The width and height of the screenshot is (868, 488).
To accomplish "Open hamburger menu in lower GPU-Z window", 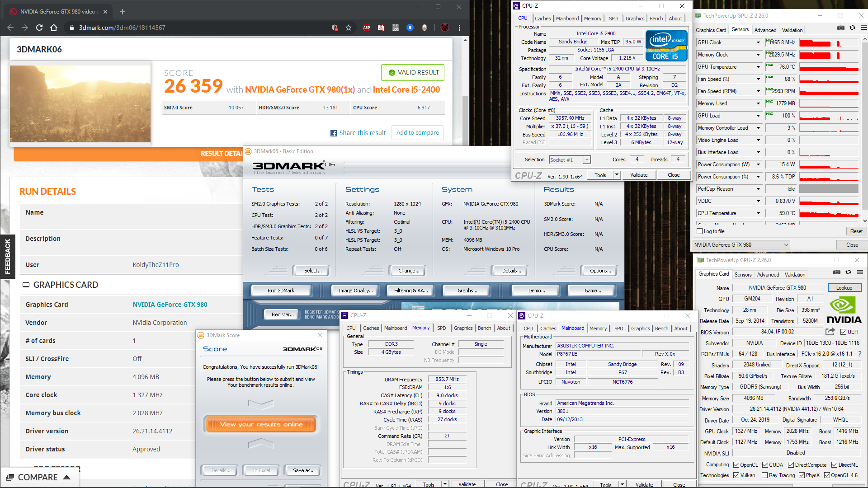I will tap(860, 272).
